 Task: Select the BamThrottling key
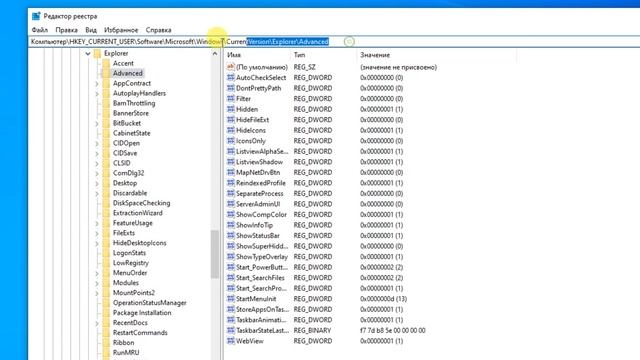coord(134,103)
